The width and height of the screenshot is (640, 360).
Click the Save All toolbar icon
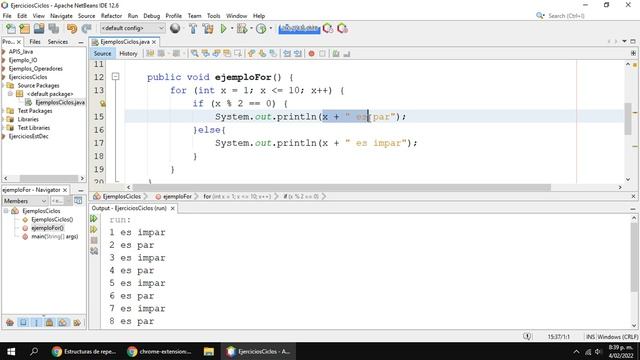point(54,29)
